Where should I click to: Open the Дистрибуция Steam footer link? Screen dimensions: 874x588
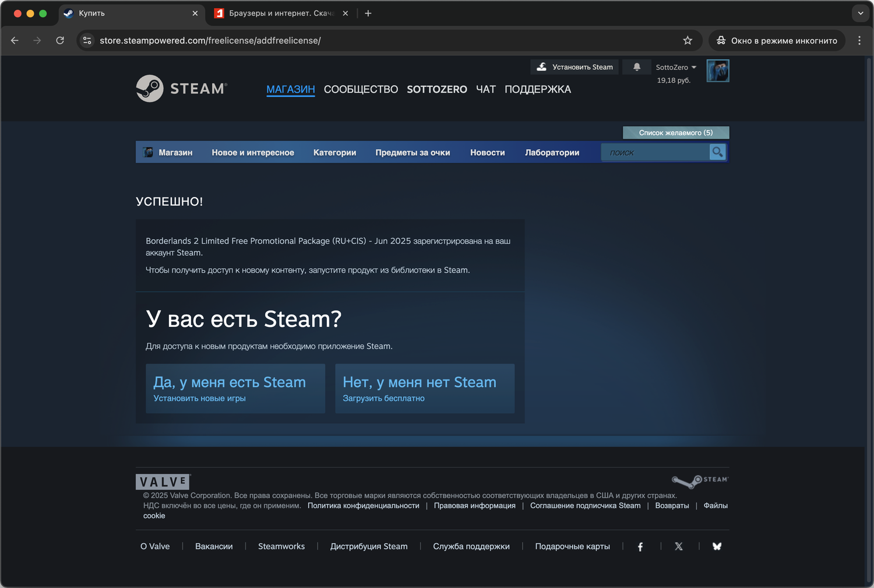tap(369, 547)
